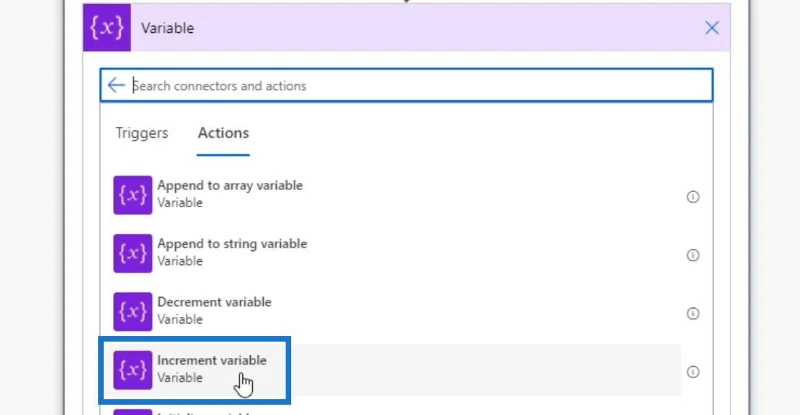Show info for Increment variable
The width and height of the screenshot is (800, 415).
click(692, 372)
